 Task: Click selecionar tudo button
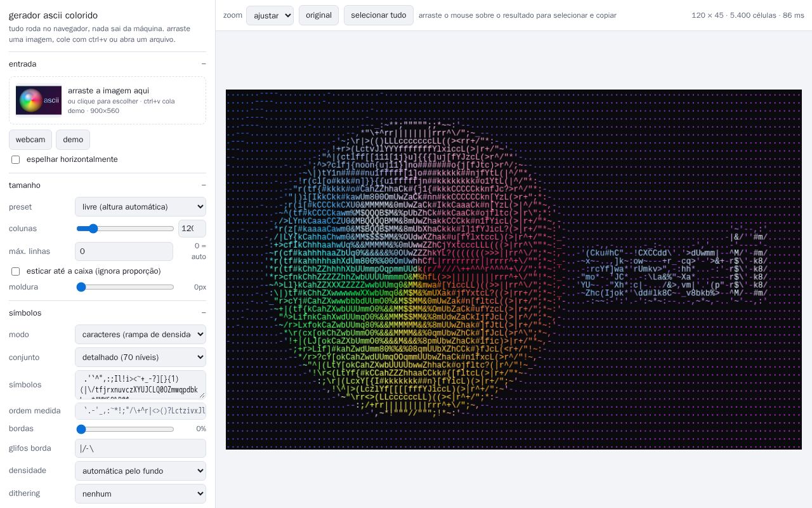tap(379, 15)
